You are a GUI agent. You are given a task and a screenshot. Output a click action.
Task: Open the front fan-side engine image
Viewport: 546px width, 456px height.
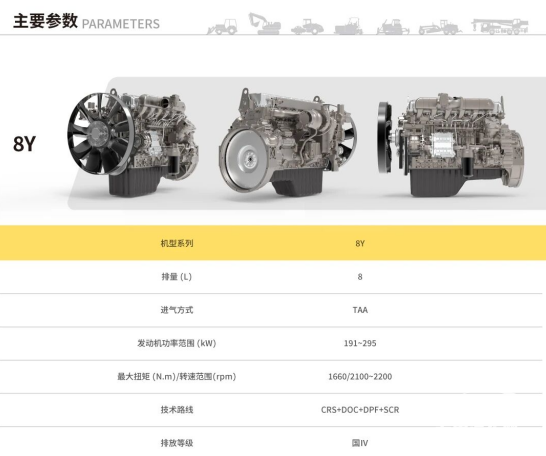pos(133,142)
